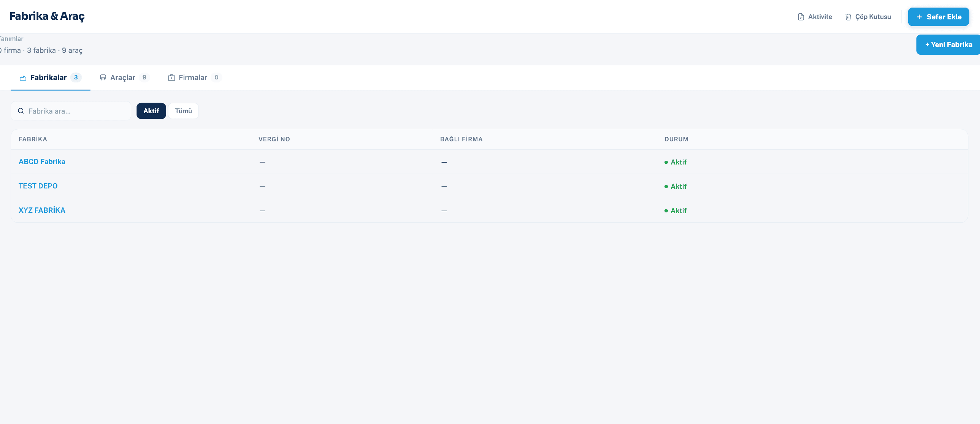The width and height of the screenshot is (980, 424).
Task: Click Aktif status of ABCD Fabrika
Action: coord(676,162)
